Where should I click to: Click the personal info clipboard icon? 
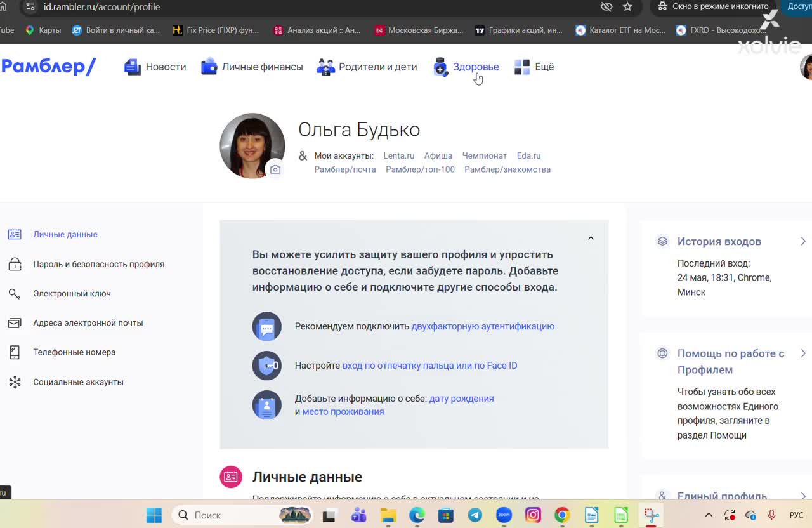[x=267, y=405]
